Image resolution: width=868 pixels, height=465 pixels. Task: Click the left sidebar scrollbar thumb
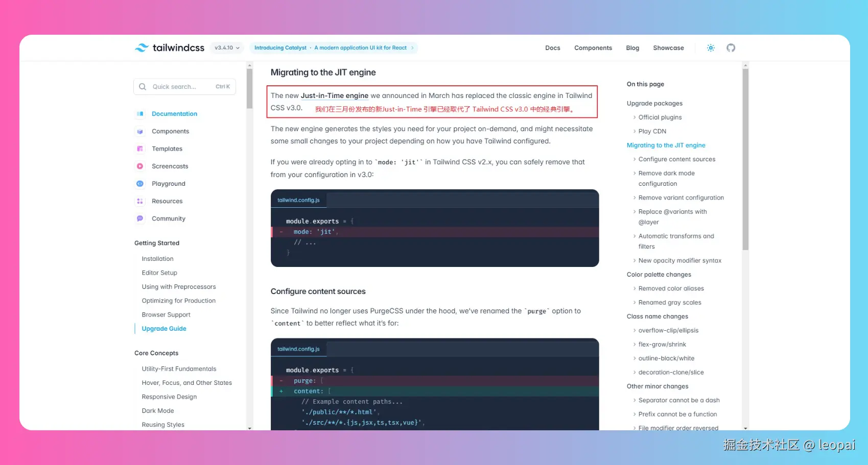[x=249, y=89]
